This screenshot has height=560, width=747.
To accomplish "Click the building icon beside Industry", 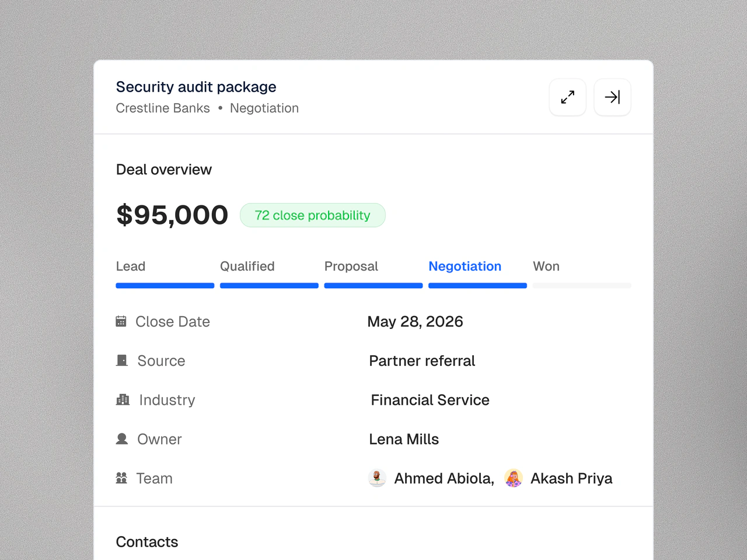I will [123, 400].
